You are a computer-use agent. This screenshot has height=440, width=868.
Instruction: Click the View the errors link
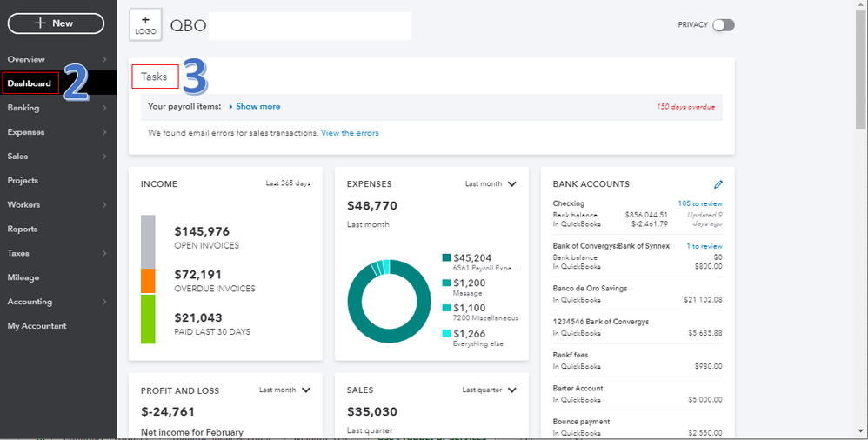click(350, 133)
